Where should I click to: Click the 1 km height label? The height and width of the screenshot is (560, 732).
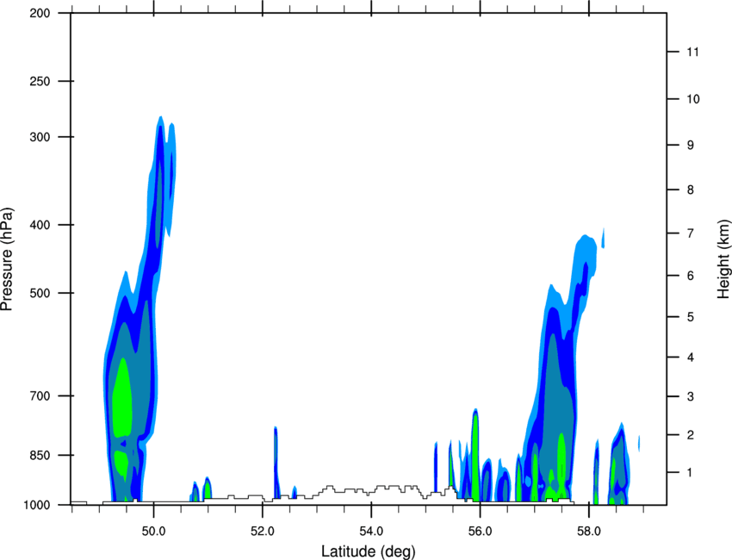point(691,473)
